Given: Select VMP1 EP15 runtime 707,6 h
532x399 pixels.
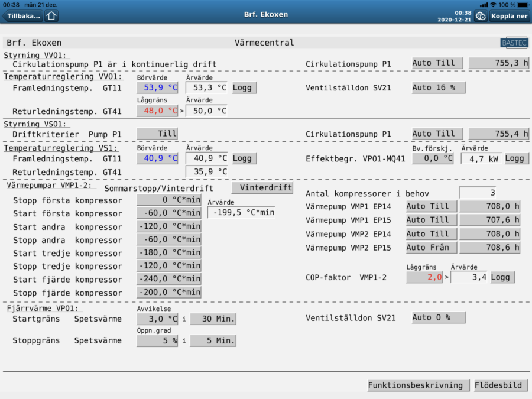Looking at the screenshot, I should (x=489, y=220).
